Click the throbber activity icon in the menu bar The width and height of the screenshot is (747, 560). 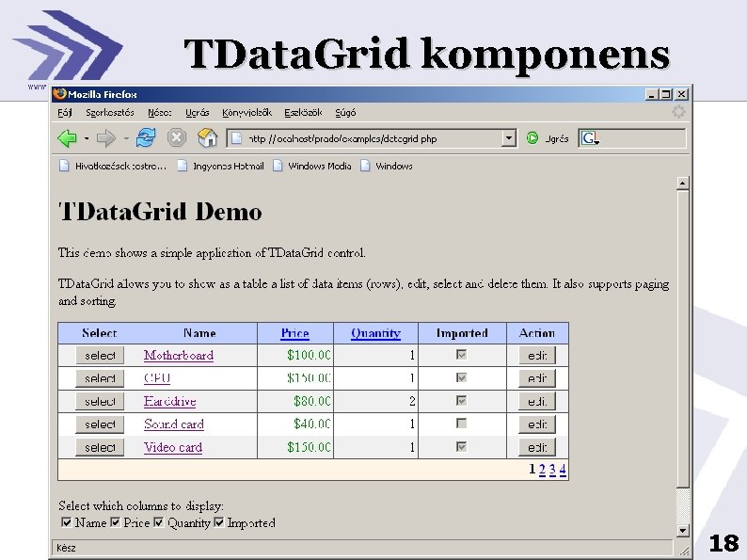(678, 112)
